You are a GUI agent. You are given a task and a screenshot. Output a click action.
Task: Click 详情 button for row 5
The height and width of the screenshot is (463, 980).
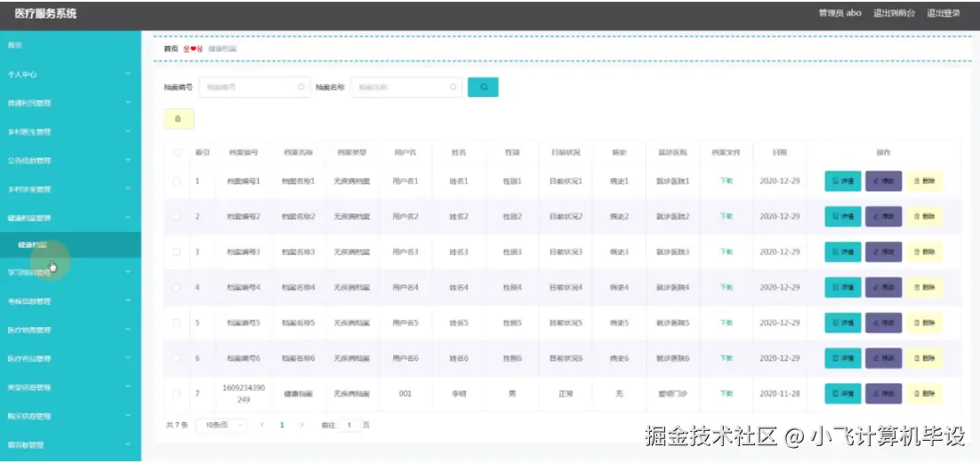(842, 323)
